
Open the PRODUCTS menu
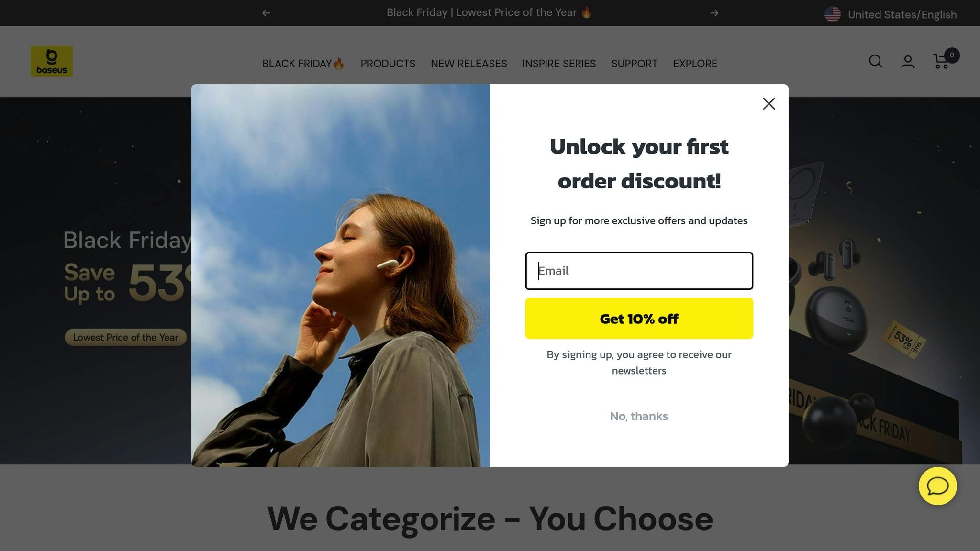pos(388,64)
